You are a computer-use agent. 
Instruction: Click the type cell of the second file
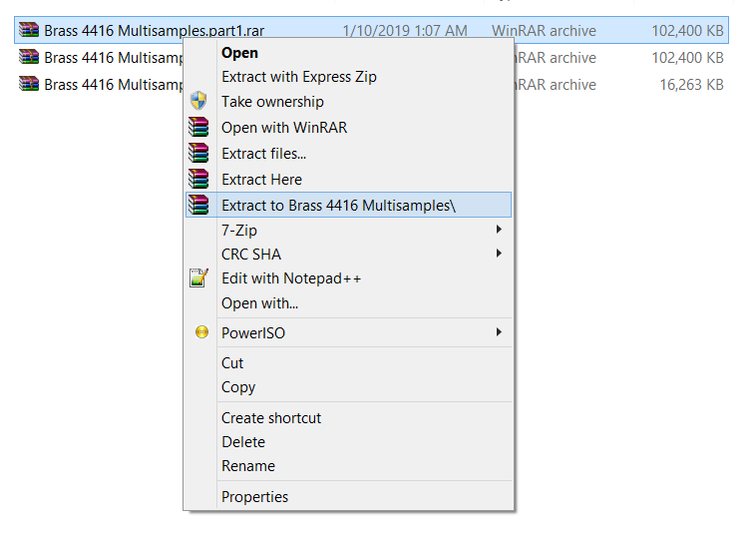556,58
